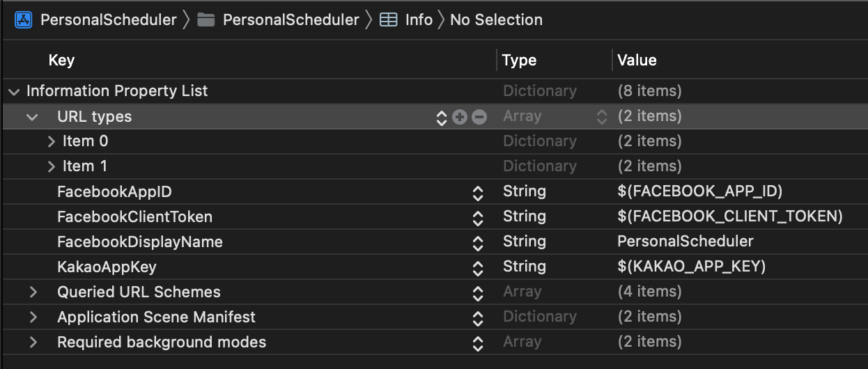Select the Info breadcrumb item

pos(419,19)
